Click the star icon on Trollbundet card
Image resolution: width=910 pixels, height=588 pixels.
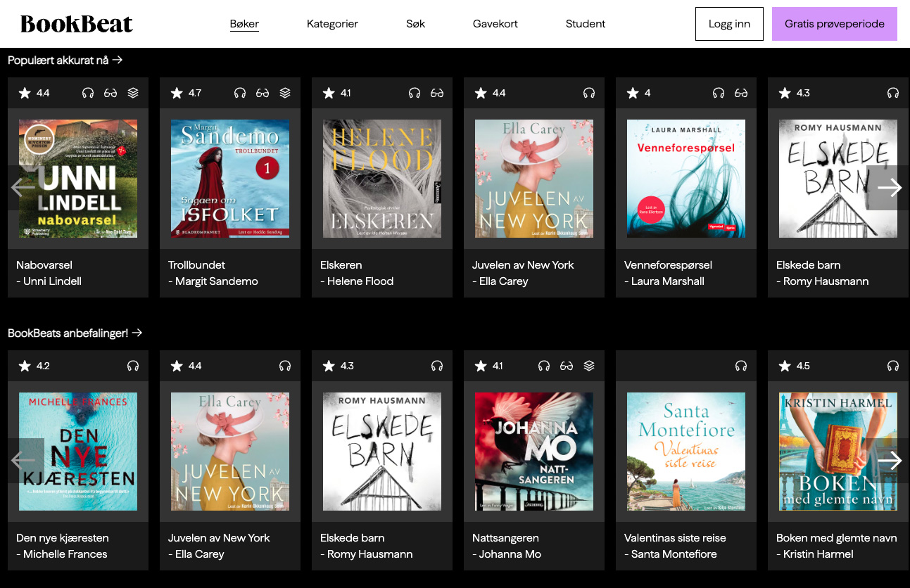pyautogui.click(x=177, y=93)
